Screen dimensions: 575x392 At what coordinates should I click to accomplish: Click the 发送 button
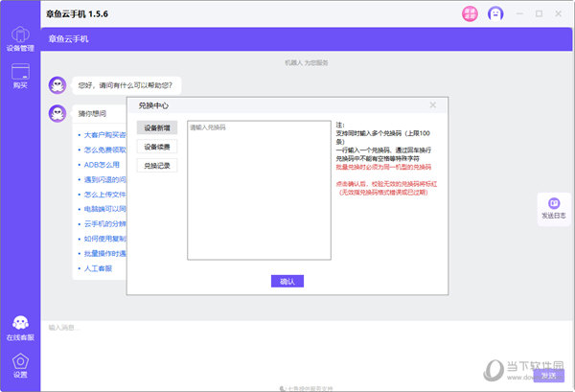pyautogui.click(x=548, y=376)
